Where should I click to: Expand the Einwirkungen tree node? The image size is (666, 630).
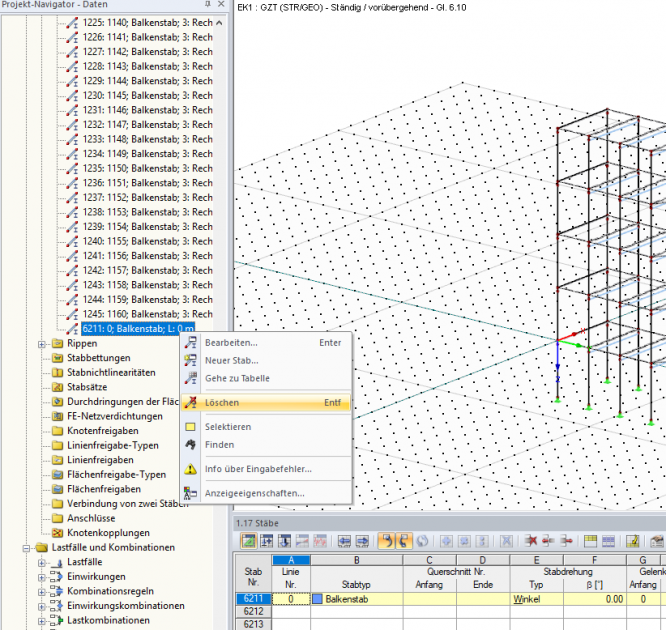click(x=42, y=577)
